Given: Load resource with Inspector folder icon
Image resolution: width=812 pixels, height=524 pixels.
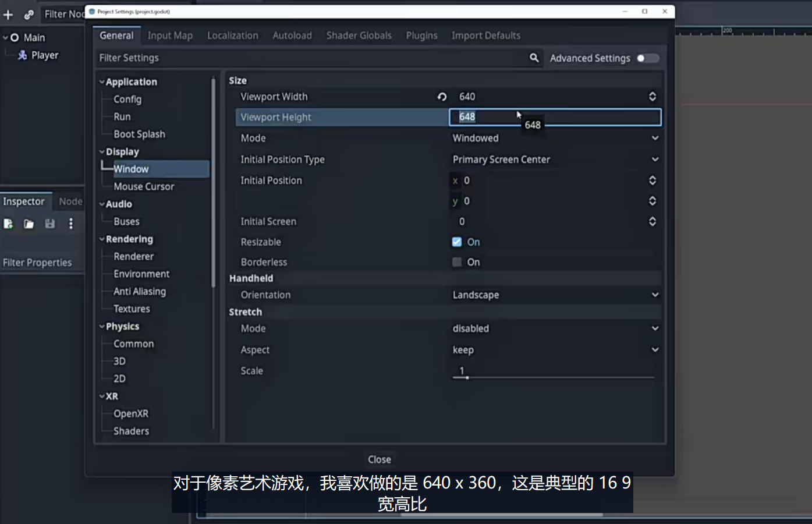Looking at the screenshot, I should click(x=29, y=224).
